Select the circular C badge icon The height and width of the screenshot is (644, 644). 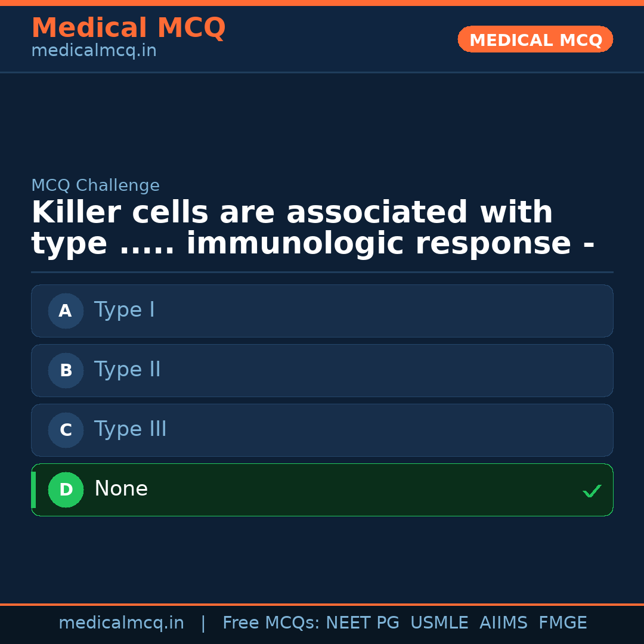66,430
